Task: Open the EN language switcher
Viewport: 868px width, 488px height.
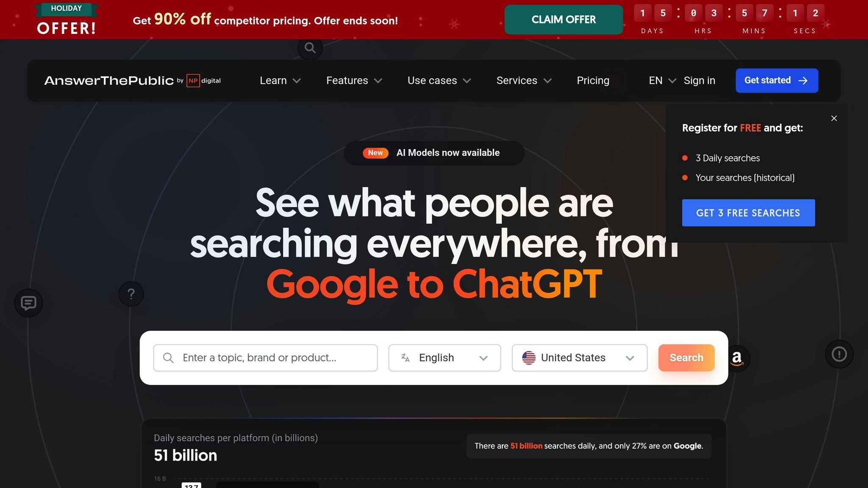Action: coord(662,80)
